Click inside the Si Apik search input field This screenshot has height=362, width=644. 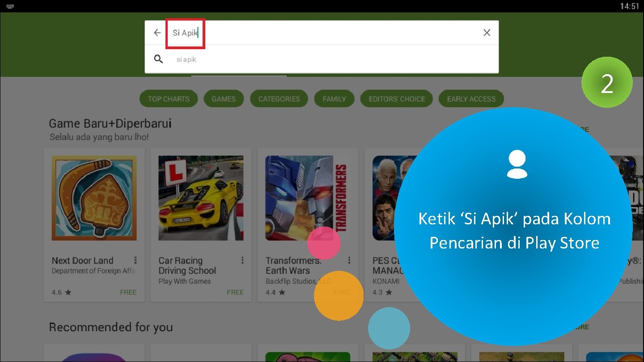(185, 32)
